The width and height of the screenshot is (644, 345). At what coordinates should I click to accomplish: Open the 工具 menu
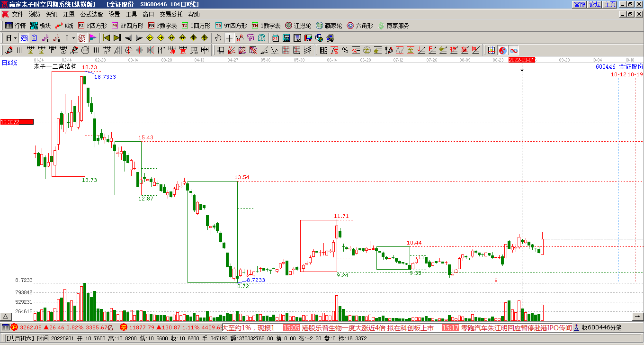pos(131,14)
